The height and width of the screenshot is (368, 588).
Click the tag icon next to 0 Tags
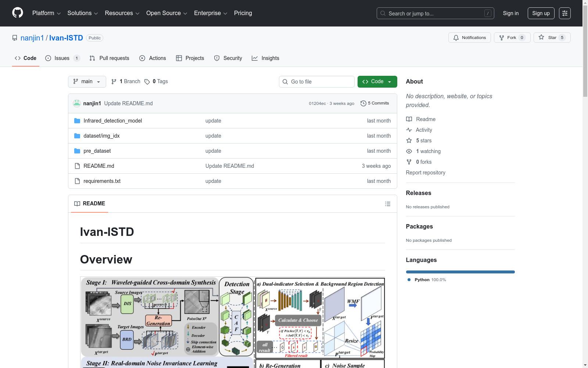pos(147,82)
